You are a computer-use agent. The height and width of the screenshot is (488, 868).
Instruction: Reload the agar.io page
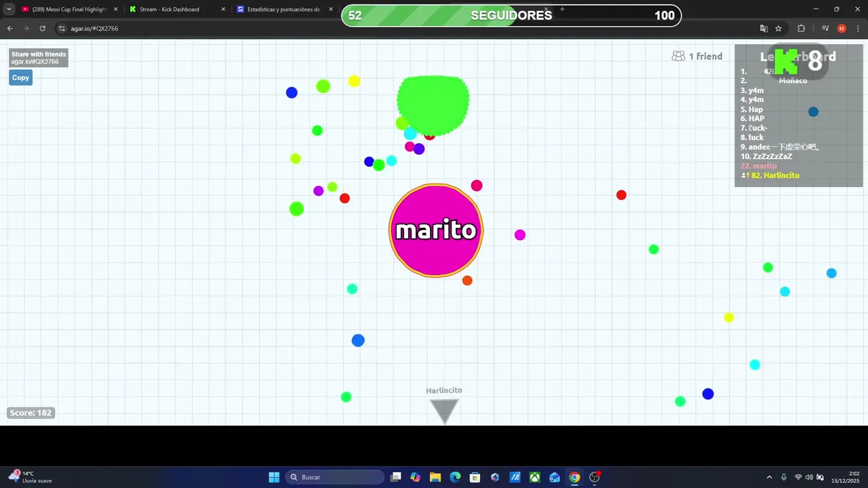(42, 28)
